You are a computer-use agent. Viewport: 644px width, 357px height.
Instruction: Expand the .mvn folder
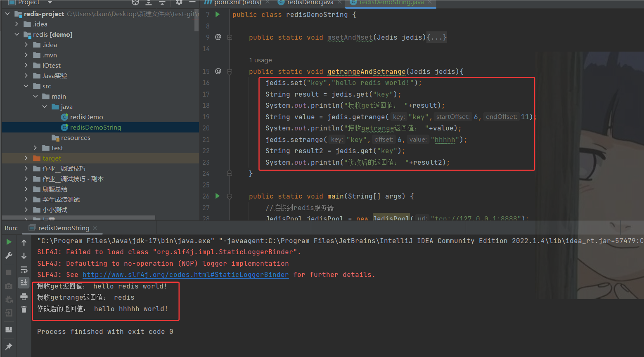[x=26, y=55]
